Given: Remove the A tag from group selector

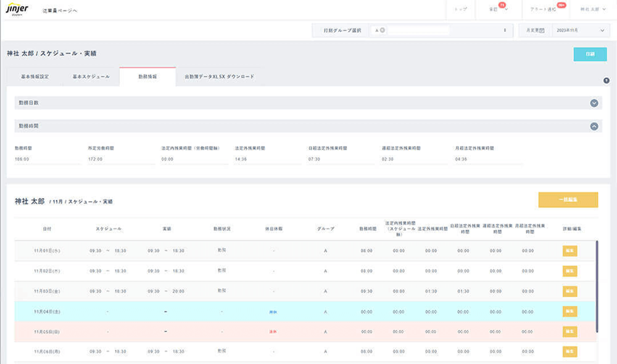Looking at the screenshot, I should 383,30.
